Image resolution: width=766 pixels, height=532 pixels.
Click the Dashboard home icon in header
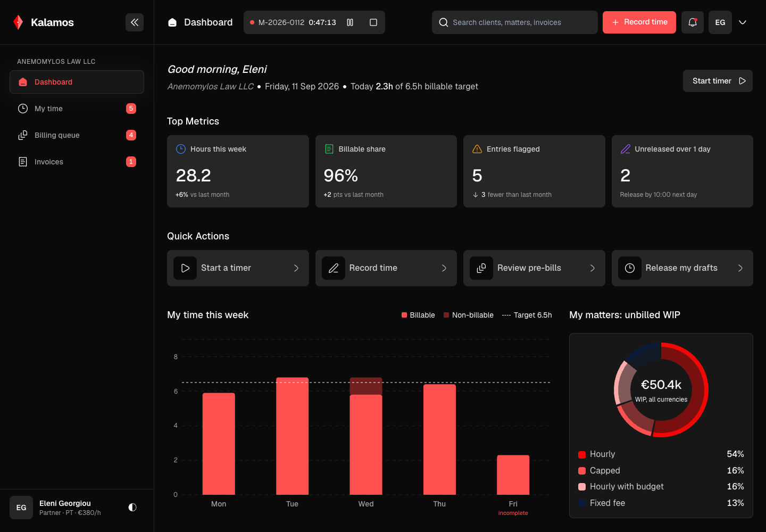172,22
